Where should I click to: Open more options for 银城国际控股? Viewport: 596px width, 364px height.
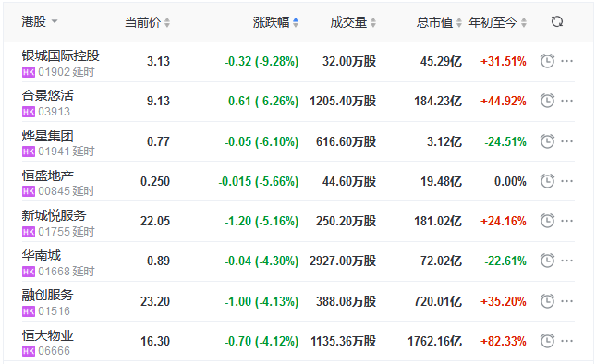click(x=566, y=61)
